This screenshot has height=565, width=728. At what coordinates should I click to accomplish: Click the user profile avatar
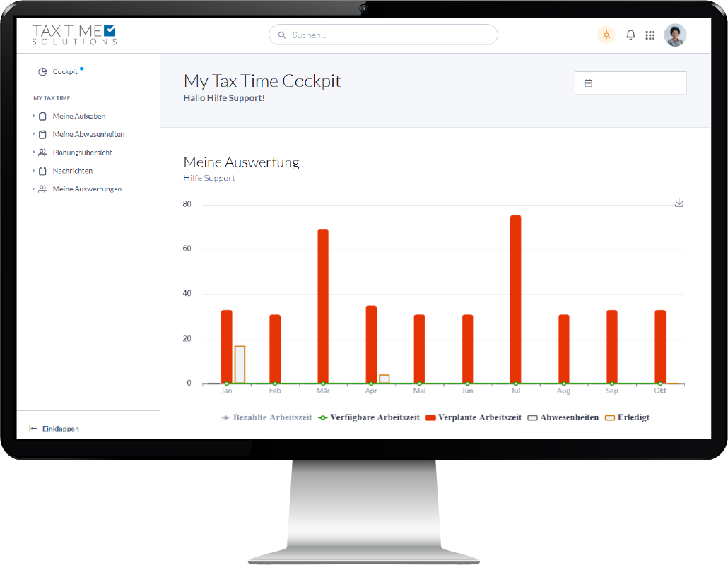coord(675,35)
